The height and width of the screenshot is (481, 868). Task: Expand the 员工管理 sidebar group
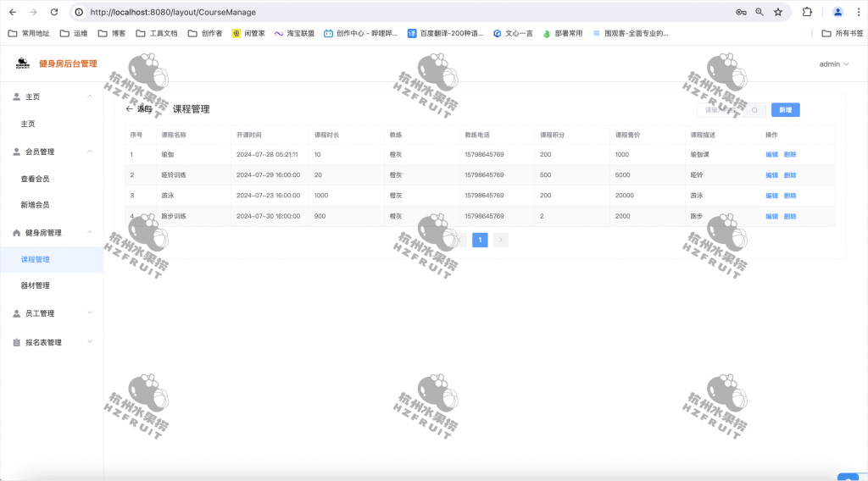52,313
